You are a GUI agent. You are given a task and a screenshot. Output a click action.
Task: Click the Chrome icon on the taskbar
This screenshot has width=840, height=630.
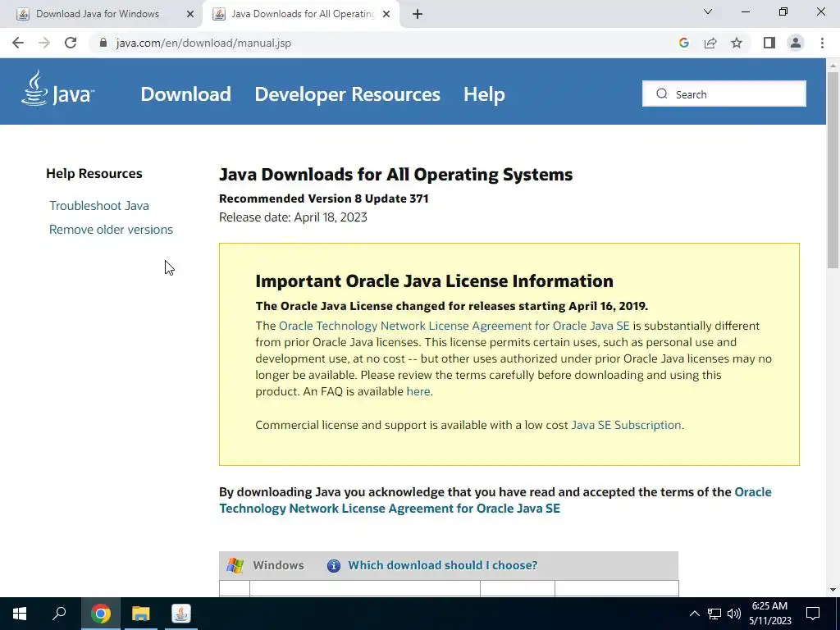(x=101, y=614)
